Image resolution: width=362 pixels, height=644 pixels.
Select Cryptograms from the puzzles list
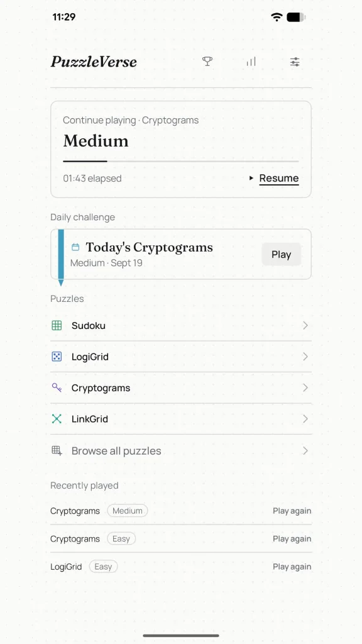(x=181, y=387)
